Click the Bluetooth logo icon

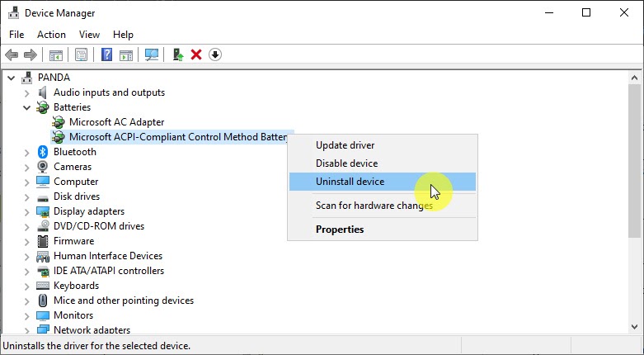point(43,152)
